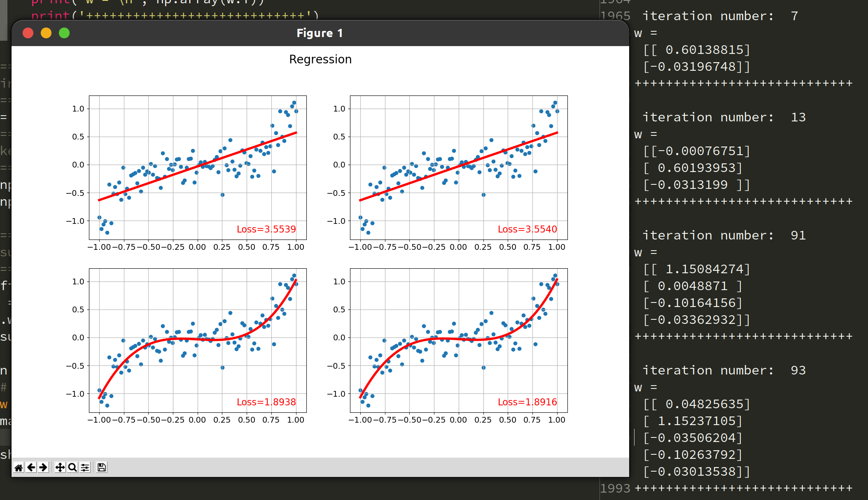
Task: Click the Regression figure title
Action: [320, 59]
